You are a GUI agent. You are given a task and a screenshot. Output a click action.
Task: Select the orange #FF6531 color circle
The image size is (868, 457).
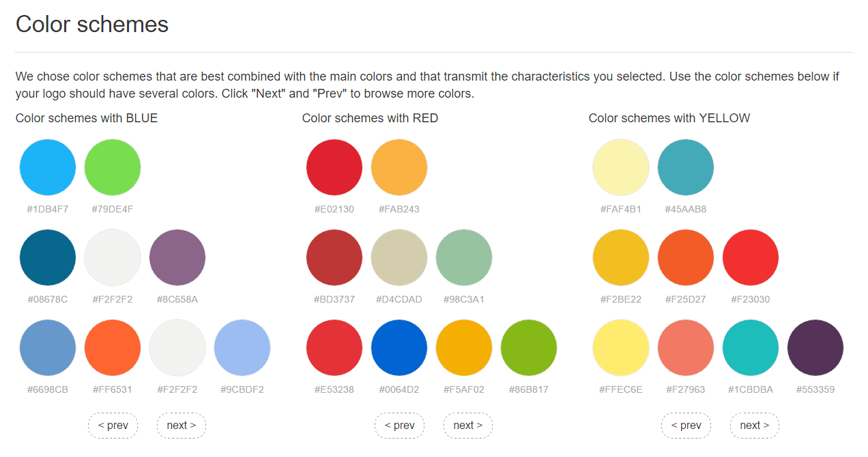pos(113,348)
